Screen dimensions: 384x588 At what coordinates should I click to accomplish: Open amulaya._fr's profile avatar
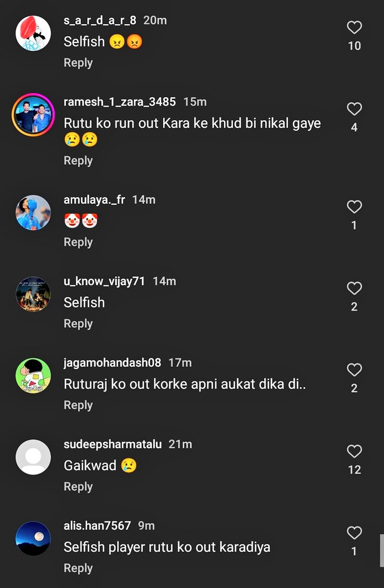pyautogui.click(x=33, y=212)
